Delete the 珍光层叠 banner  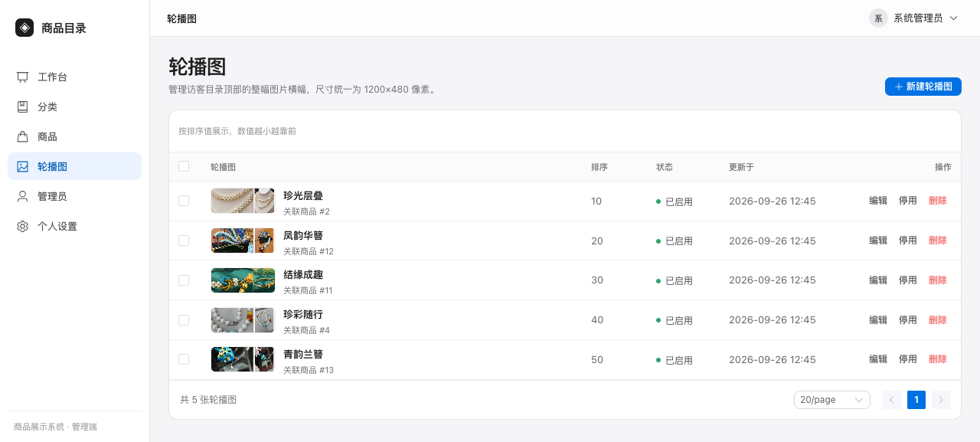point(938,201)
